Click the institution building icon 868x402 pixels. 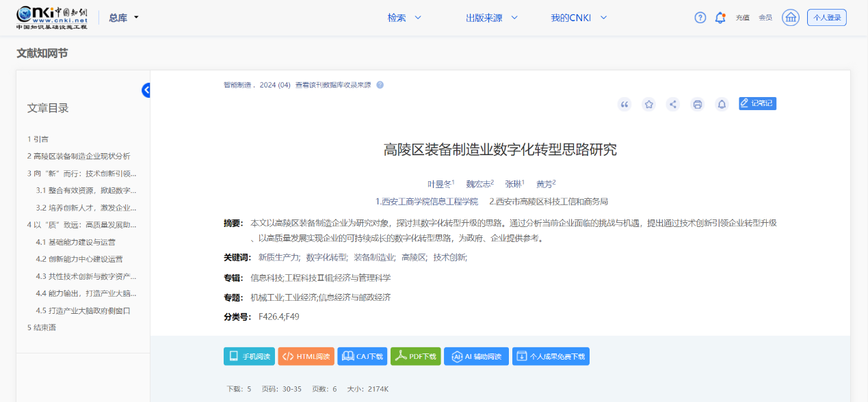pyautogui.click(x=791, y=18)
